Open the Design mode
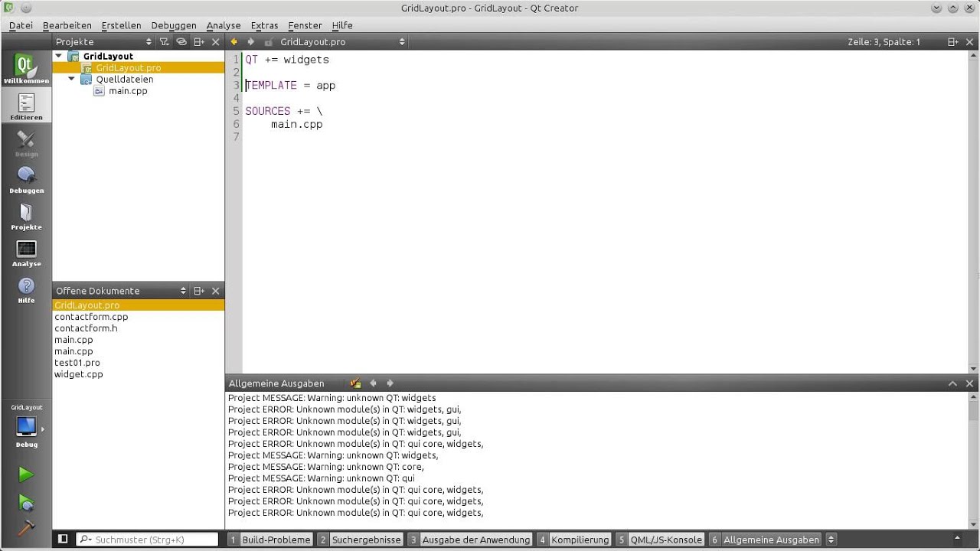Viewport: 980px width, 551px height. tap(26, 143)
